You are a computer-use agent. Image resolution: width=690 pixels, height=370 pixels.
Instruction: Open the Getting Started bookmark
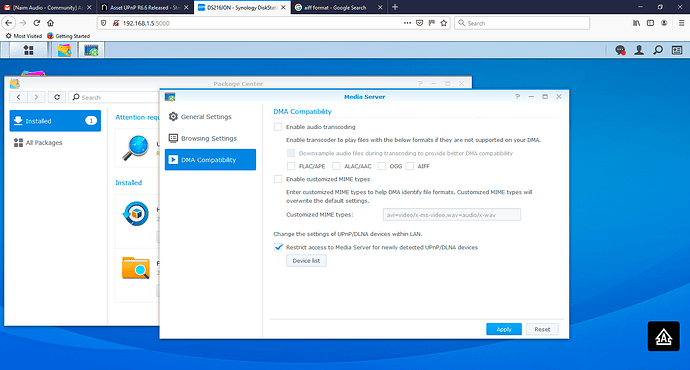tap(68, 36)
